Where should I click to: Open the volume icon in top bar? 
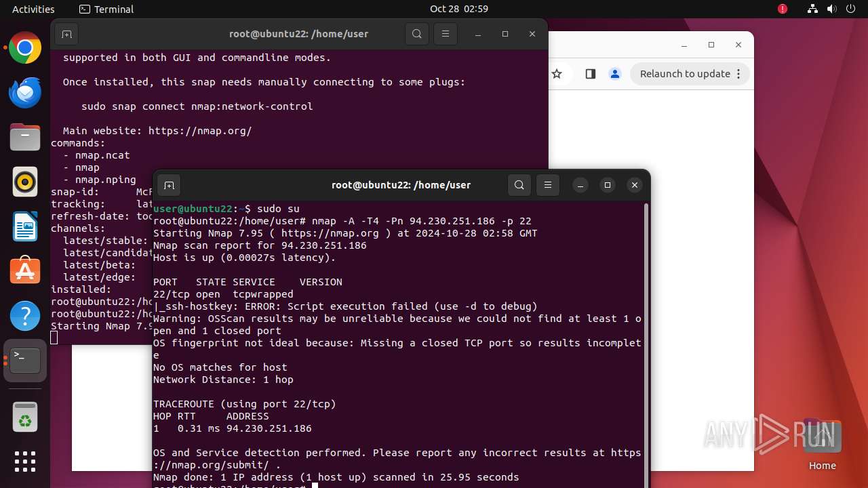(832, 9)
